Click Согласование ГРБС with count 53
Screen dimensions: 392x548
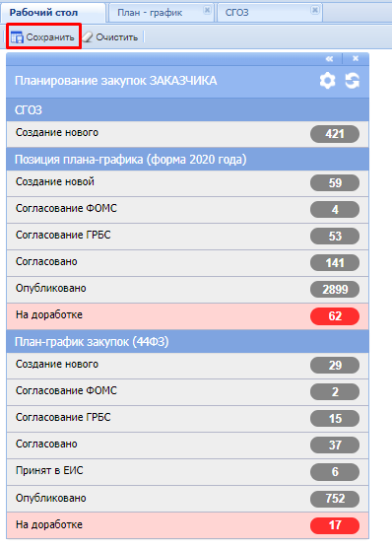187,236
